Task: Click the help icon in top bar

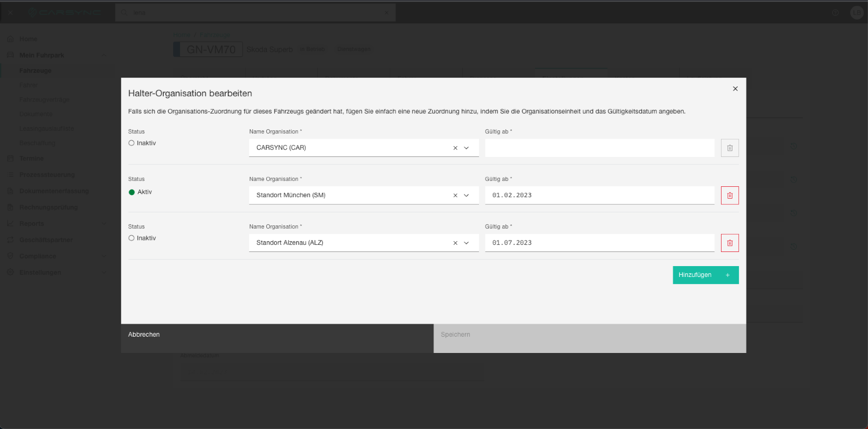Action: [835, 12]
